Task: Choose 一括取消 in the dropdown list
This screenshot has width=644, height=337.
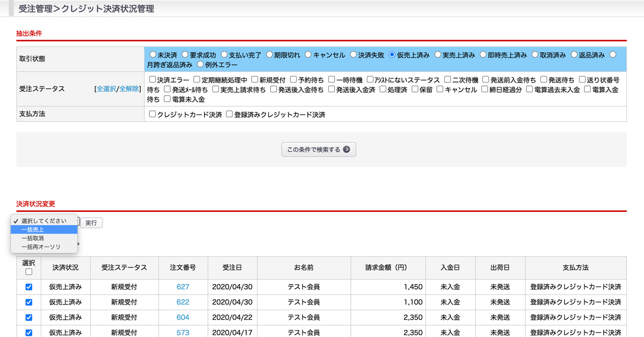Action: click(x=44, y=238)
